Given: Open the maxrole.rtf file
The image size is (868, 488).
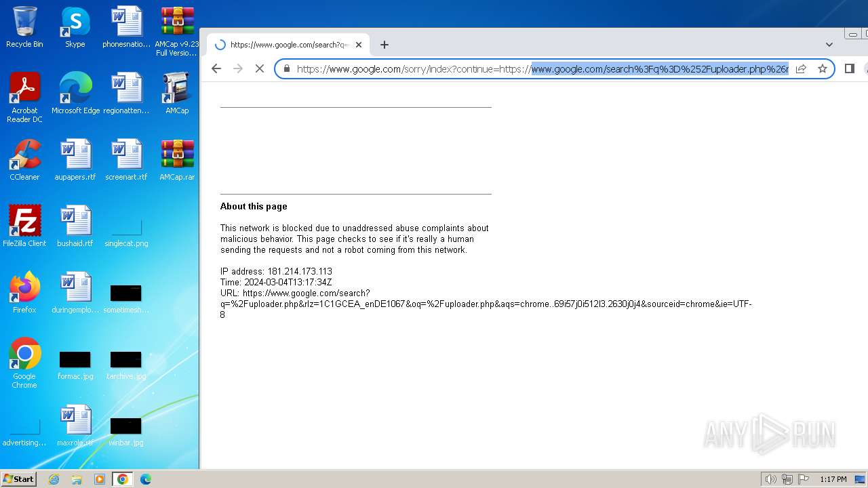Looking at the screenshot, I should (x=75, y=426).
